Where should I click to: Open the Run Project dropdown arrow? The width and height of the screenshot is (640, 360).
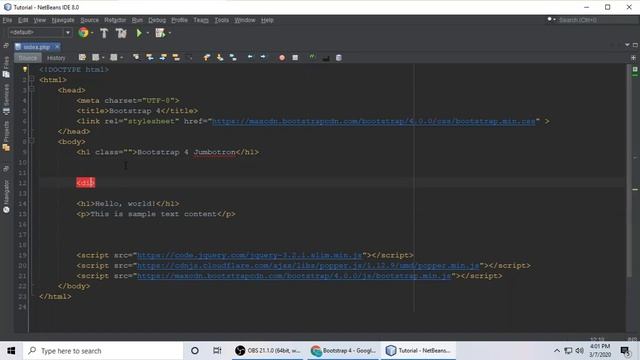[148, 33]
